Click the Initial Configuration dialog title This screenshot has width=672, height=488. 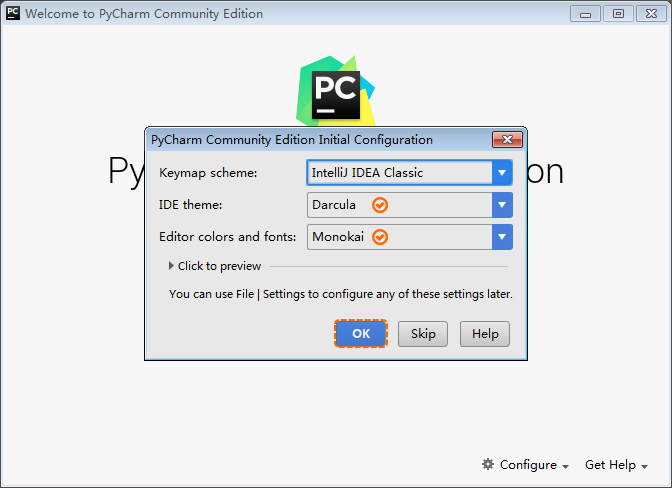pyautogui.click(x=292, y=140)
